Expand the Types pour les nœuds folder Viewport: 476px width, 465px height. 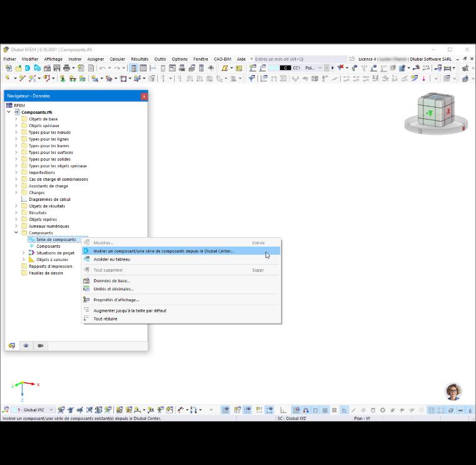(x=16, y=132)
